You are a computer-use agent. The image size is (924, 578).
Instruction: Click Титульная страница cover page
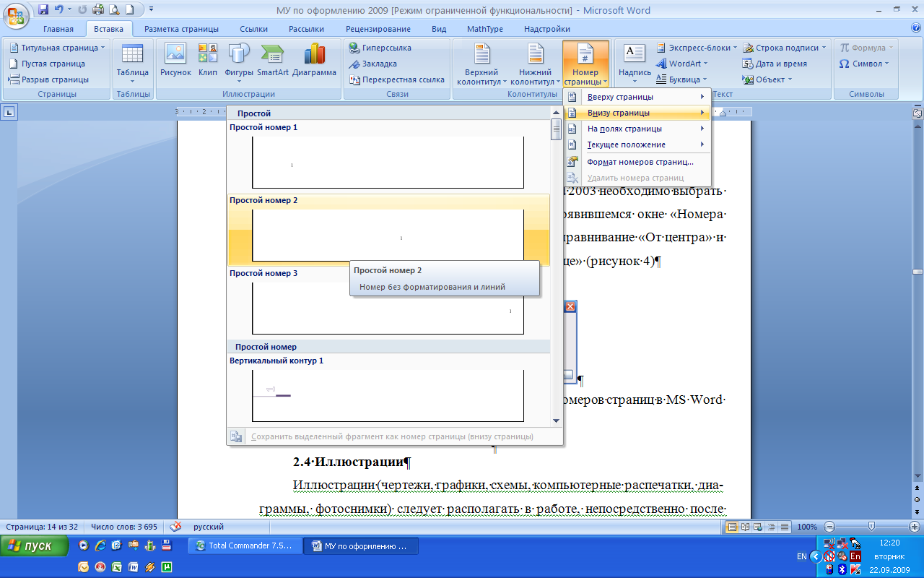57,48
